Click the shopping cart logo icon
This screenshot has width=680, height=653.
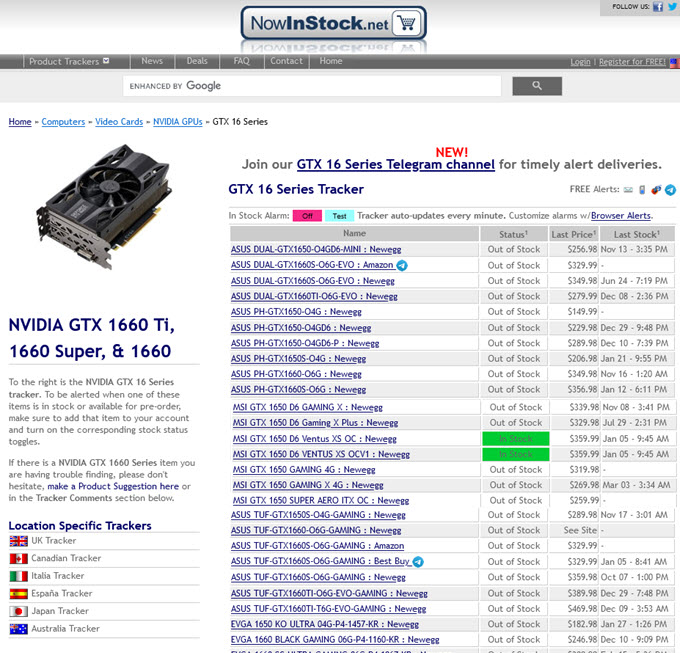click(406, 23)
